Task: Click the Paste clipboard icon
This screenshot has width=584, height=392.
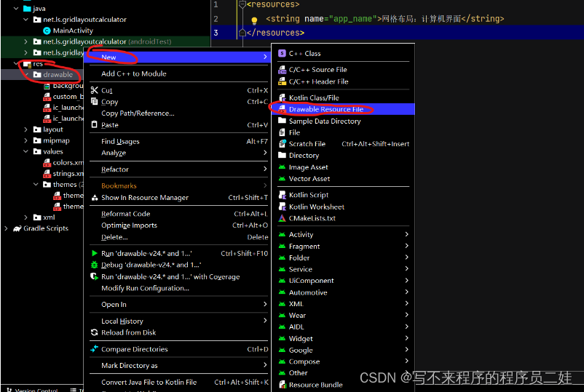Action: [x=94, y=124]
